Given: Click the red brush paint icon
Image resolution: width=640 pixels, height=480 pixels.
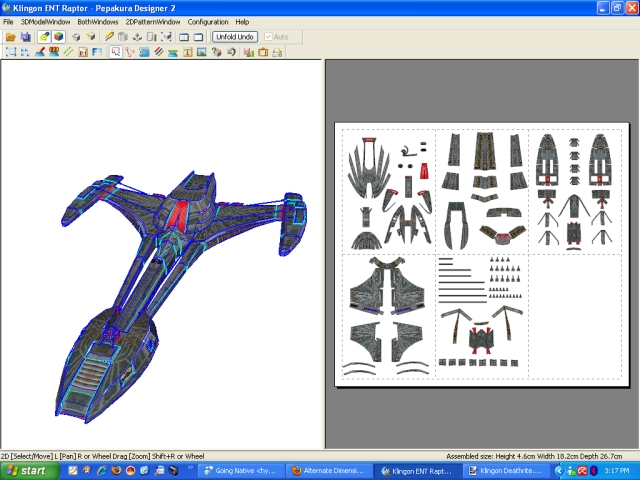Looking at the screenshot, I should 40,52.
